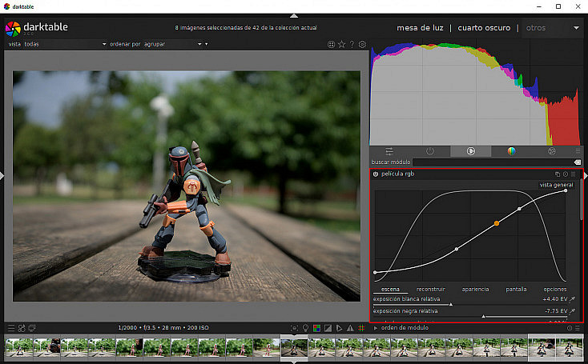Viewport: 588px width, 364px height.
Task: Toggle raw overexposed indication (RGB squares)
Action: pyautogui.click(x=317, y=328)
